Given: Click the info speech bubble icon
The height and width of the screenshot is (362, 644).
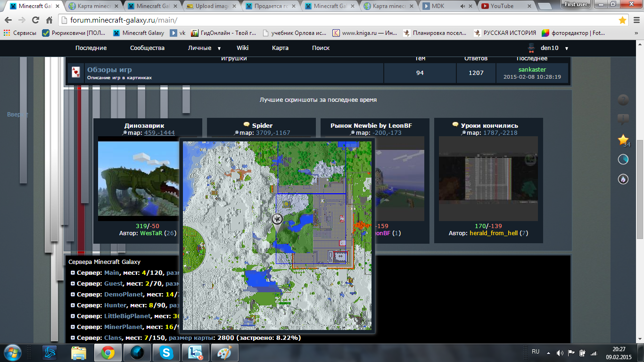Looking at the screenshot, I should (623, 119).
